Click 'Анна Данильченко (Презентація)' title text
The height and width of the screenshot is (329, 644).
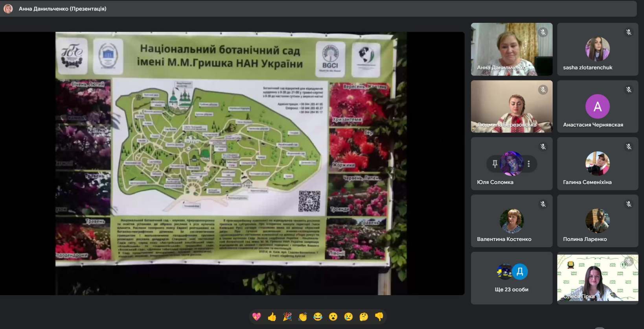click(63, 9)
